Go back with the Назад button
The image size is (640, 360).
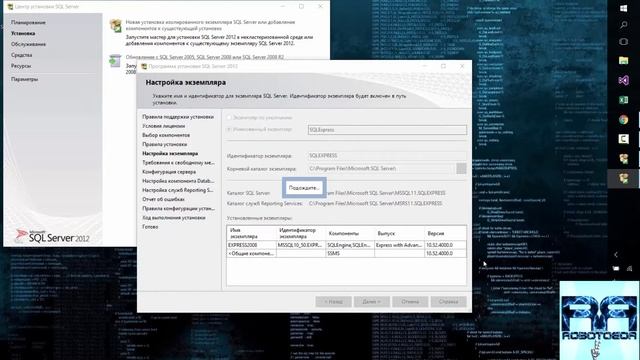click(333, 302)
